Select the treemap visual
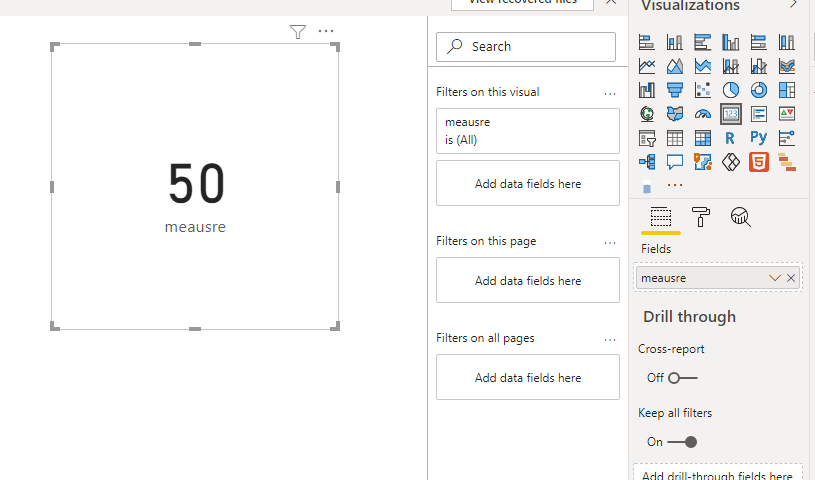This screenshot has width=815, height=480. 787,90
